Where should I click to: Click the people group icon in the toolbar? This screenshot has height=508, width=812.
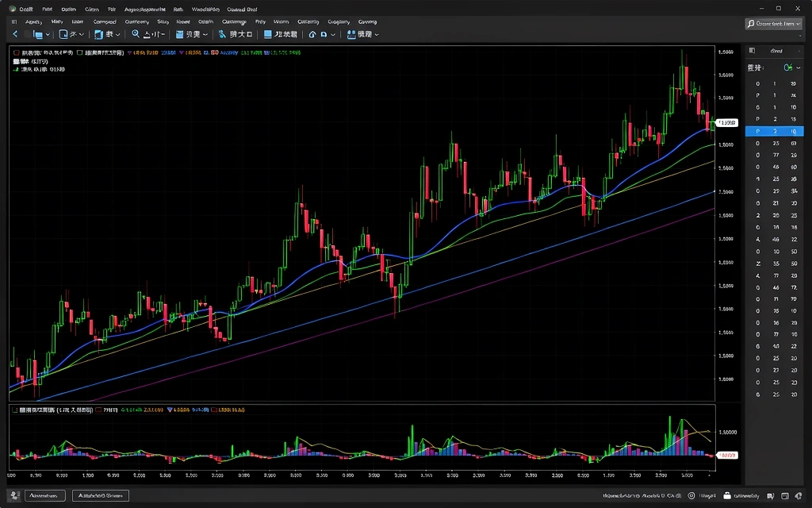(x=352, y=35)
